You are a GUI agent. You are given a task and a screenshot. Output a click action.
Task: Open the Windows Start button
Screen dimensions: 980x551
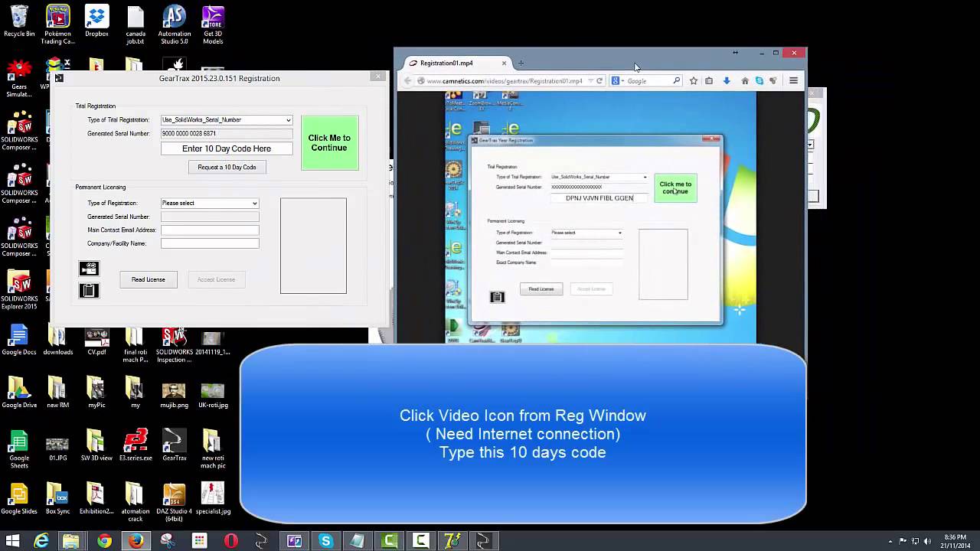pos(13,541)
